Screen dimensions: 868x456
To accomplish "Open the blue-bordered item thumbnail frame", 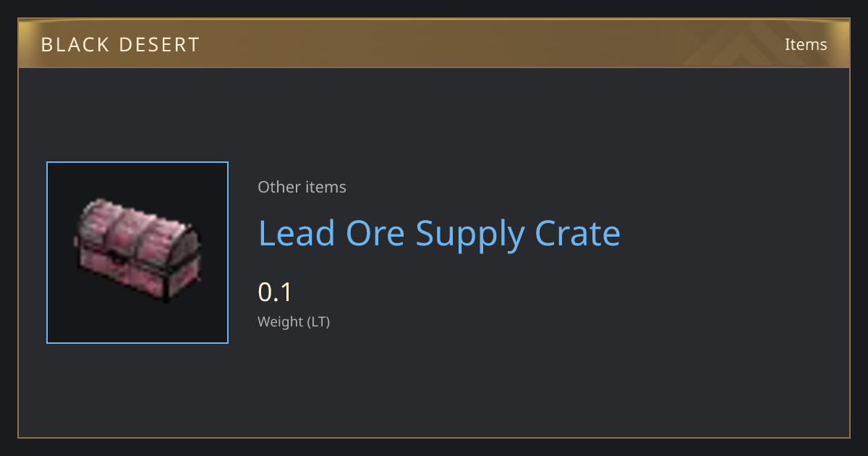I will click(137, 253).
